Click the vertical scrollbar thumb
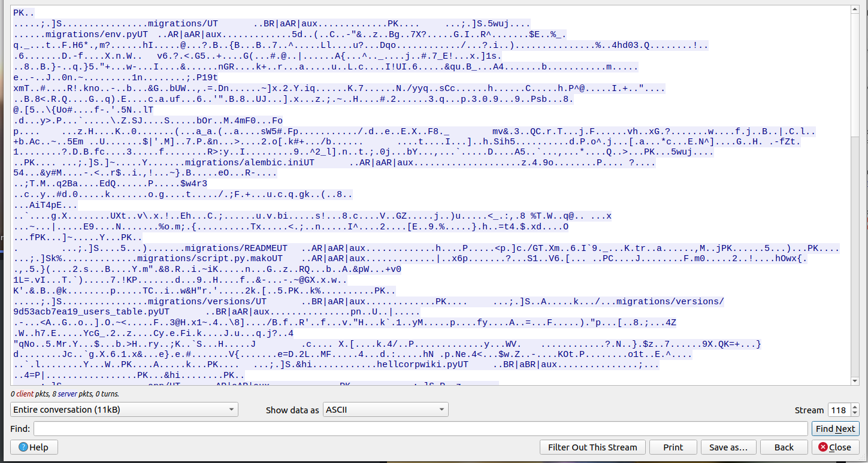This screenshot has height=463, width=868. (855, 77)
